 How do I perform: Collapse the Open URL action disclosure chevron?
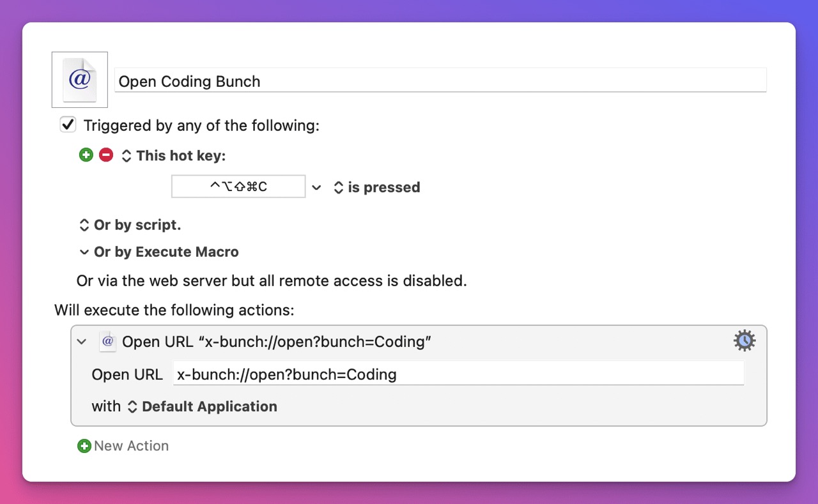(x=82, y=342)
